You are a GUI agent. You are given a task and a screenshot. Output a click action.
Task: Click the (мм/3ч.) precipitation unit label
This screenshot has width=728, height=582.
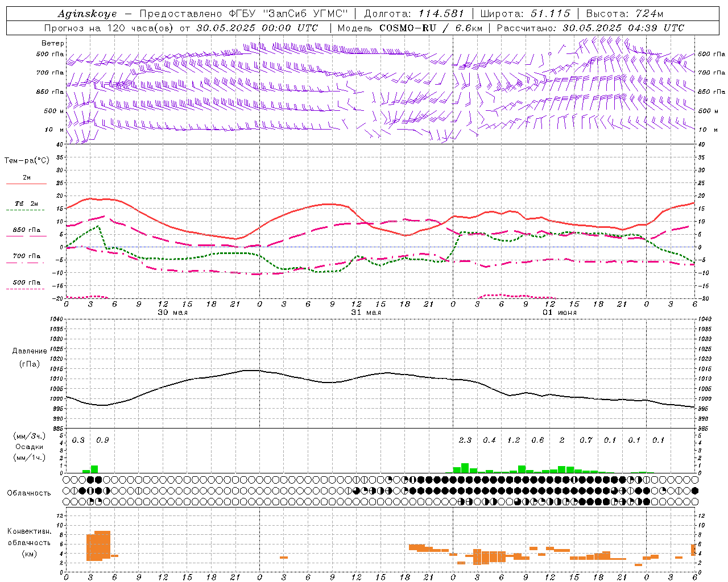(30, 436)
